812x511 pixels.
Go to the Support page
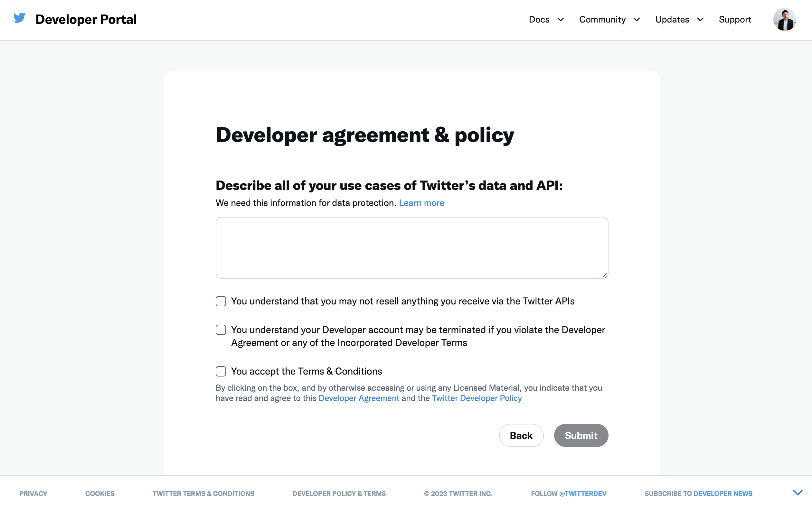point(735,20)
